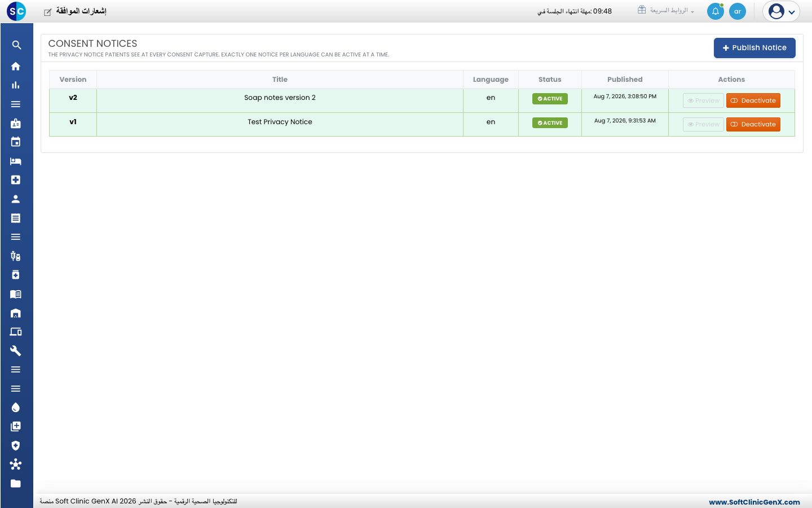Viewport: 812px width, 508px height.
Task: Open the folder sidebar icon
Action: [x=16, y=484]
